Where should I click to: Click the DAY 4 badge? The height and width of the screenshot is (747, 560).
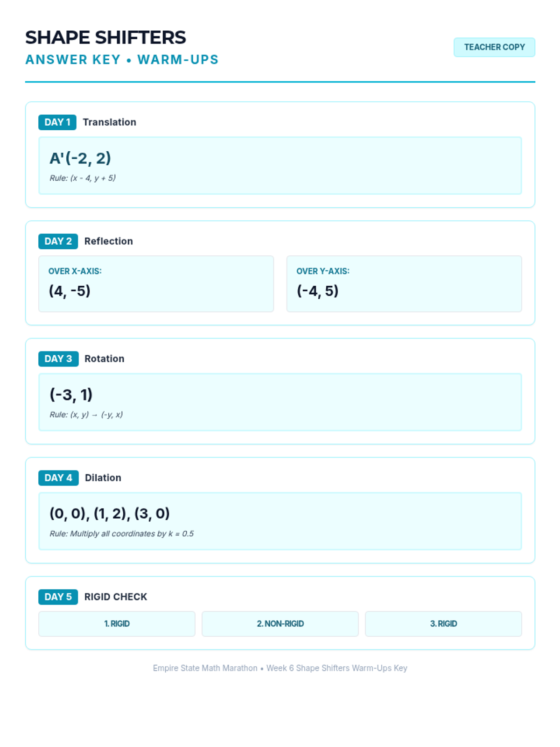click(x=58, y=478)
